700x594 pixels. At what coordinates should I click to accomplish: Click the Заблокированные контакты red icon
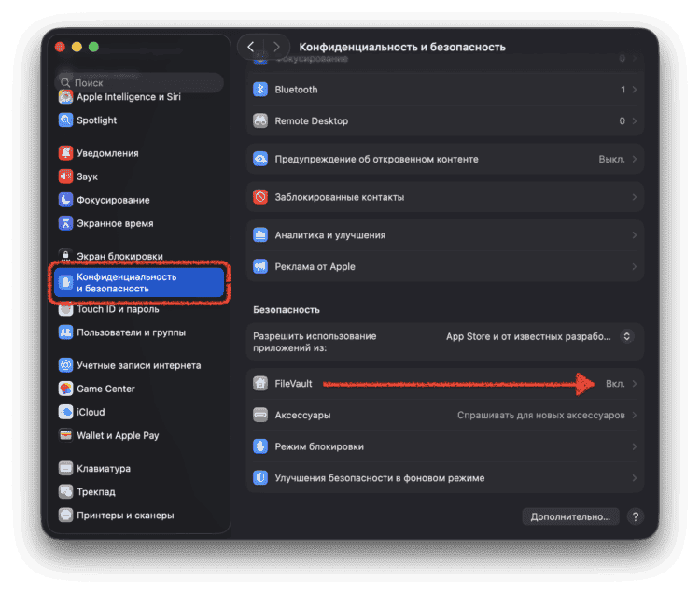point(260,197)
